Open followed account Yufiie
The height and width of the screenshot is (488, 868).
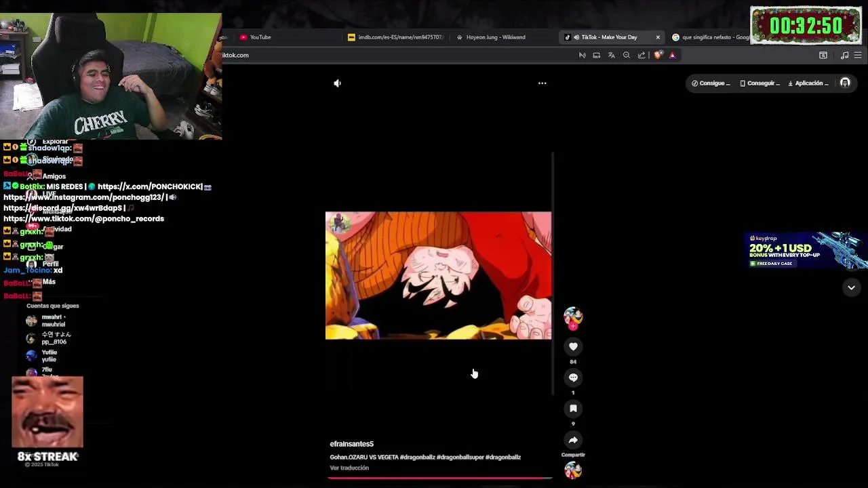(42, 356)
